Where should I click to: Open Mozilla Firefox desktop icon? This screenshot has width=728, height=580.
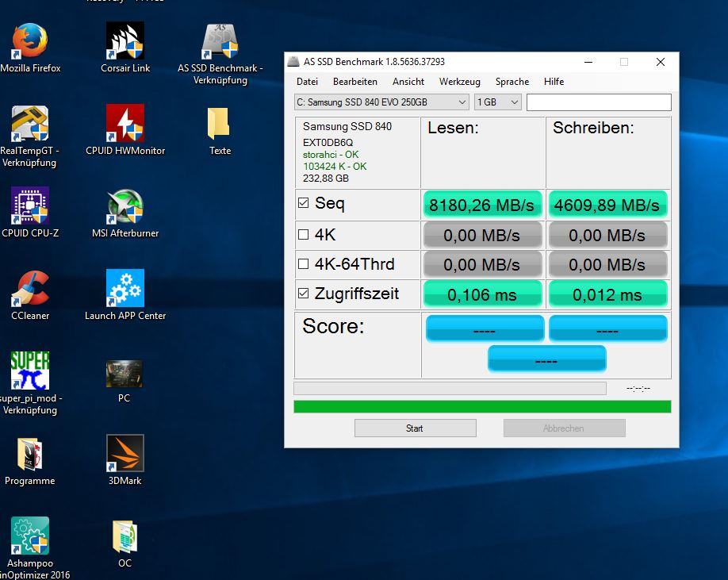(30, 41)
